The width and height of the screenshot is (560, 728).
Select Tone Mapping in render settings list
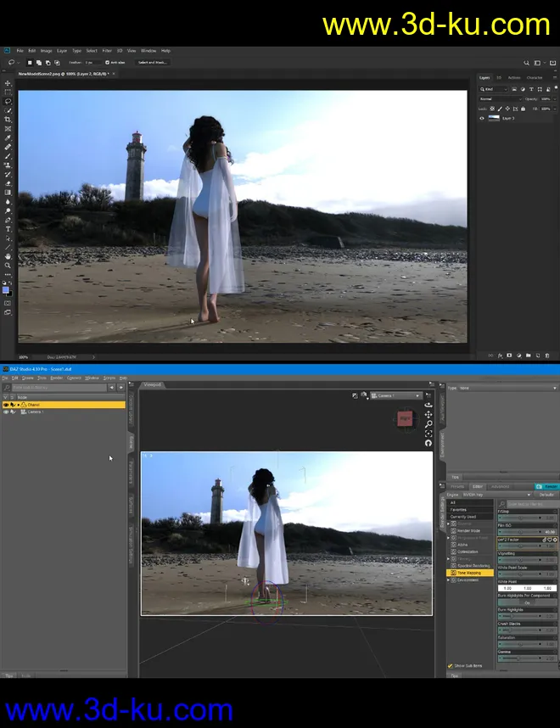[469, 573]
